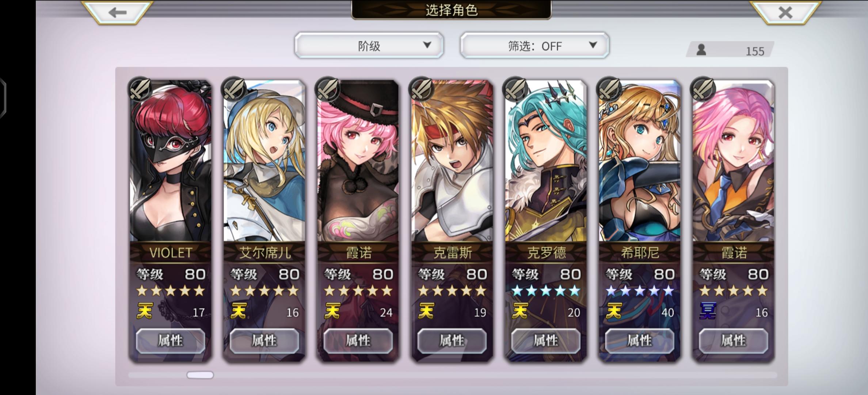Viewport: 868px width, 395px height.
Task: Click the sword weapon icon on VIOLET's card
Action: 140,89
